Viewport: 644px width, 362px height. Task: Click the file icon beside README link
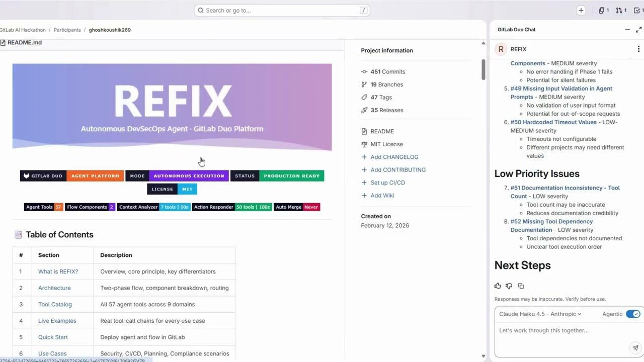(364, 131)
